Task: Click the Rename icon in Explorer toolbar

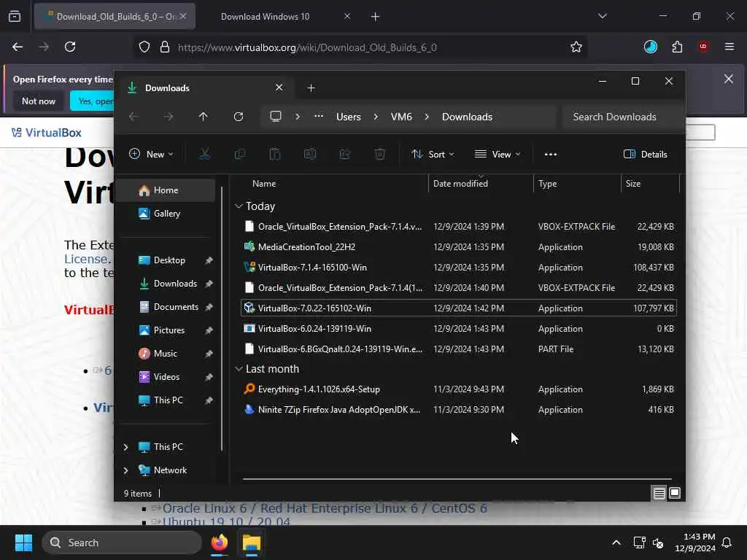Action: 309,155
